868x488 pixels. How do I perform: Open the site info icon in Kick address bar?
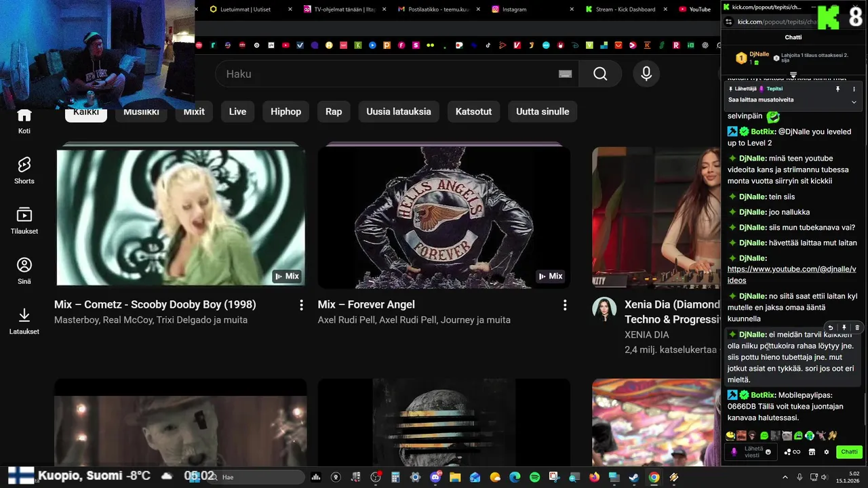click(x=729, y=22)
